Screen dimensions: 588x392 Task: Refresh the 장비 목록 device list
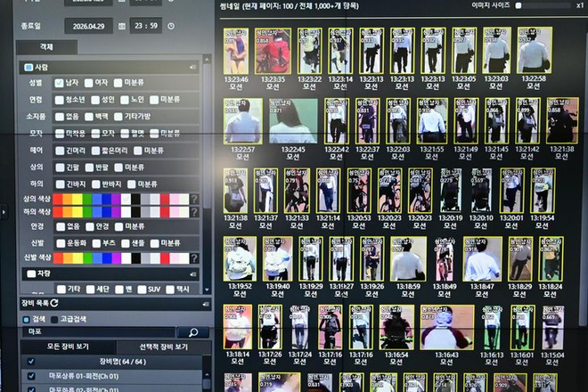pyautogui.click(x=54, y=303)
